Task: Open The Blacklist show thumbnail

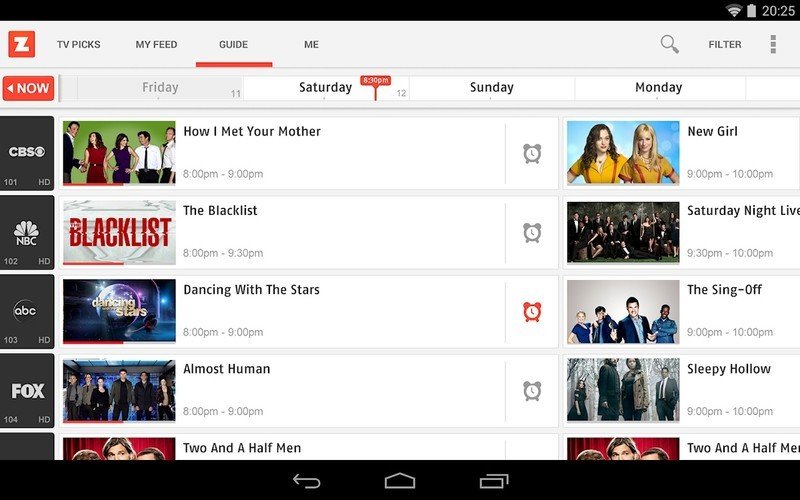Action: pos(119,232)
